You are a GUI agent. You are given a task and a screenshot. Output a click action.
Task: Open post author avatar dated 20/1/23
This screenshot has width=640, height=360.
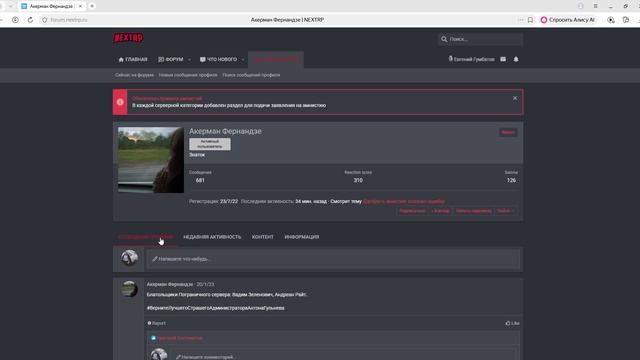pyautogui.click(x=129, y=289)
